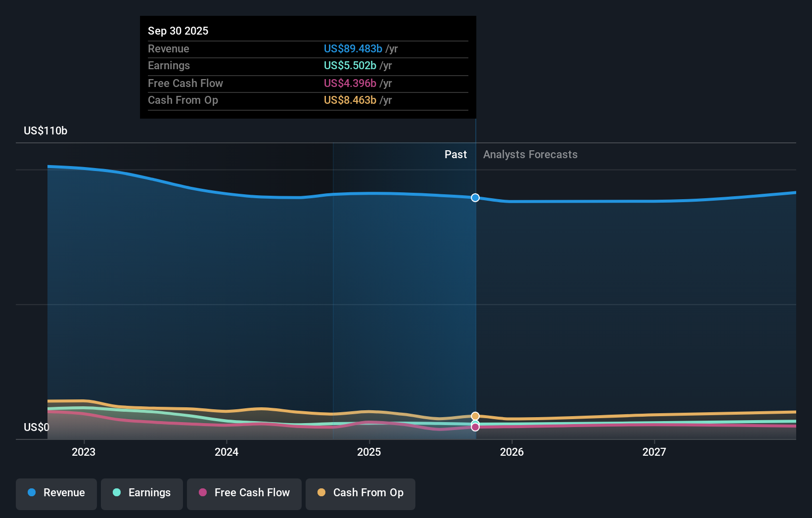812x518 pixels.
Task: Click the white Free Cash Flow marker
Action: tap(475, 427)
